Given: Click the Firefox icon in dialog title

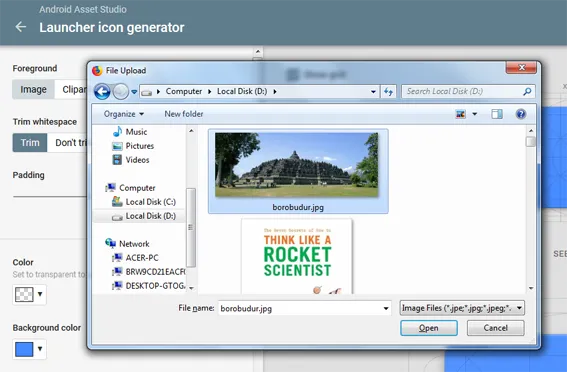Looking at the screenshot, I should (x=97, y=70).
